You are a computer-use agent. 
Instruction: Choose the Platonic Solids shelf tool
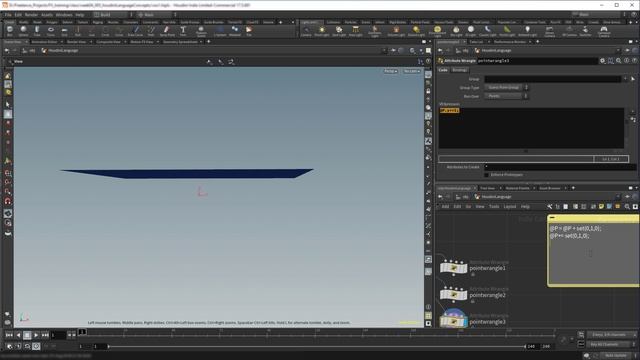click(x=201, y=31)
